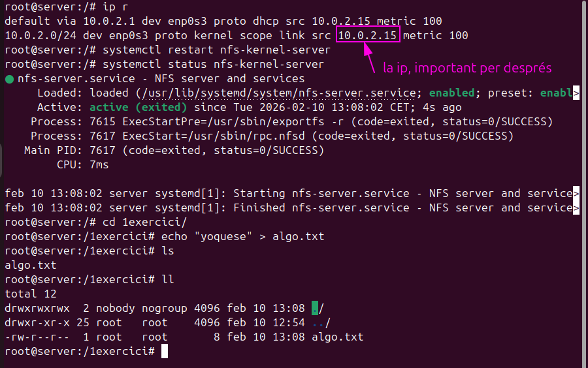This screenshot has width=588, height=368.
Task: Click the "ip r" command on the first line
Action: (x=115, y=7)
